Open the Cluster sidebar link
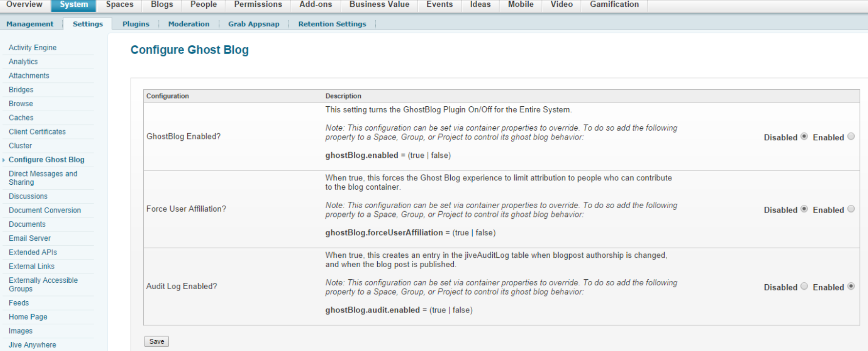 [20, 146]
